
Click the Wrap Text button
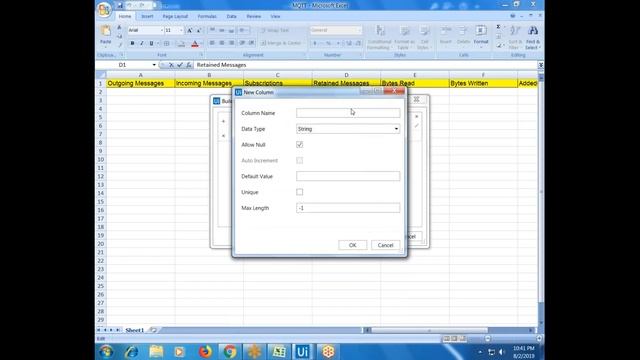[x=276, y=30]
